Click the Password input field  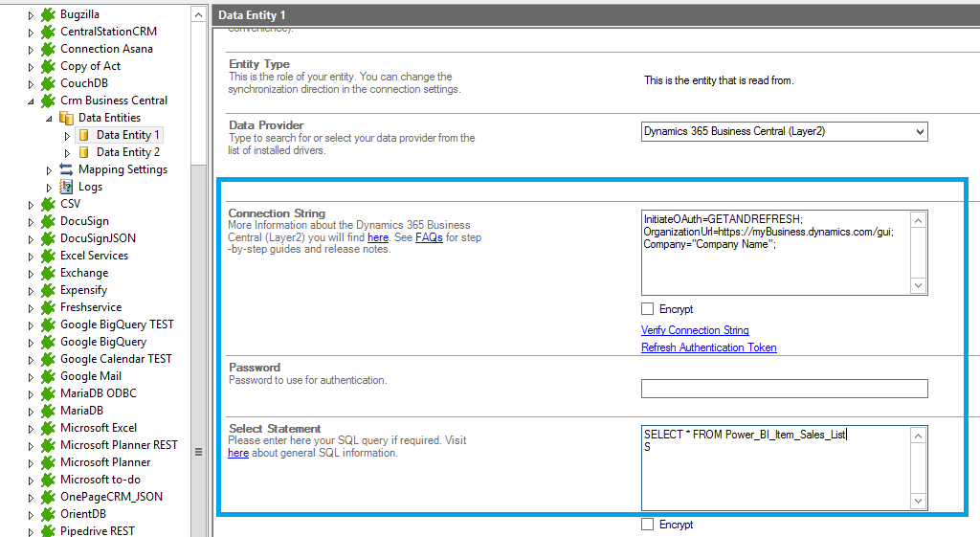click(x=784, y=389)
